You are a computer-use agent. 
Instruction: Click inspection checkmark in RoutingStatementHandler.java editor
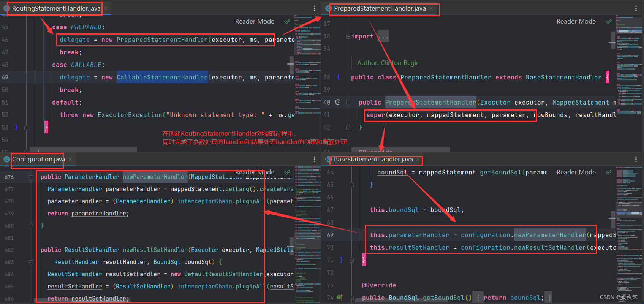(x=287, y=22)
